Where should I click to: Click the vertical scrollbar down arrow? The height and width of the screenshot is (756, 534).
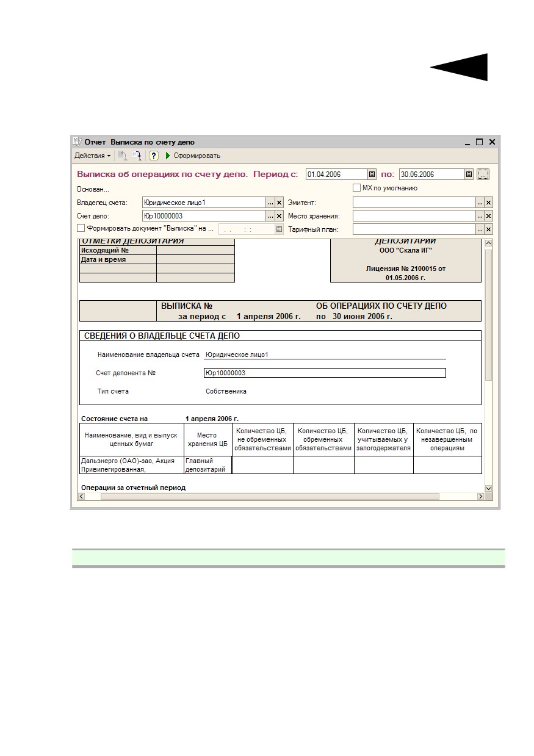pos(488,488)
